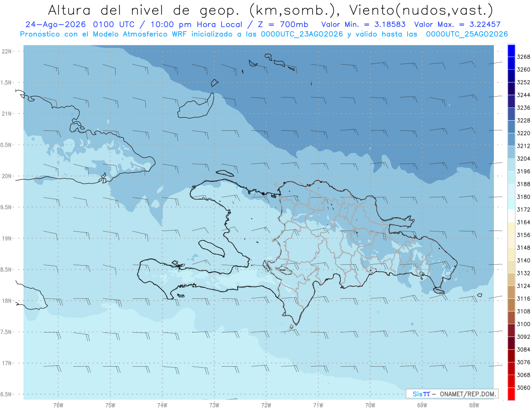532x411 pixels.
Task: Click the legend value 3164
Action: (x=523, y=222)
